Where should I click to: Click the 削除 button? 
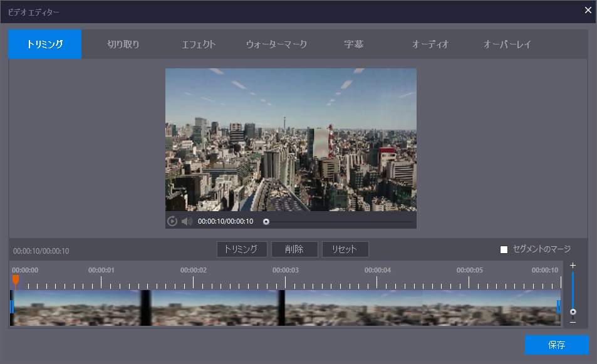pos(294,249)
